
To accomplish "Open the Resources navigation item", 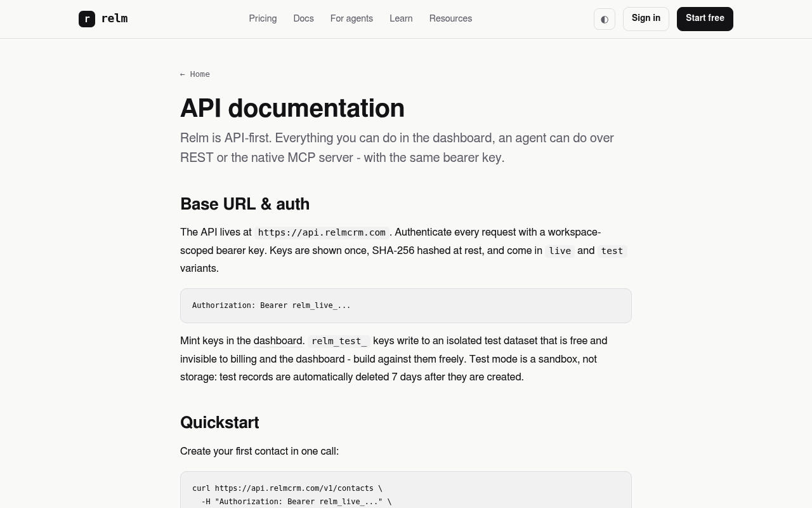I will tap(450, 18).
